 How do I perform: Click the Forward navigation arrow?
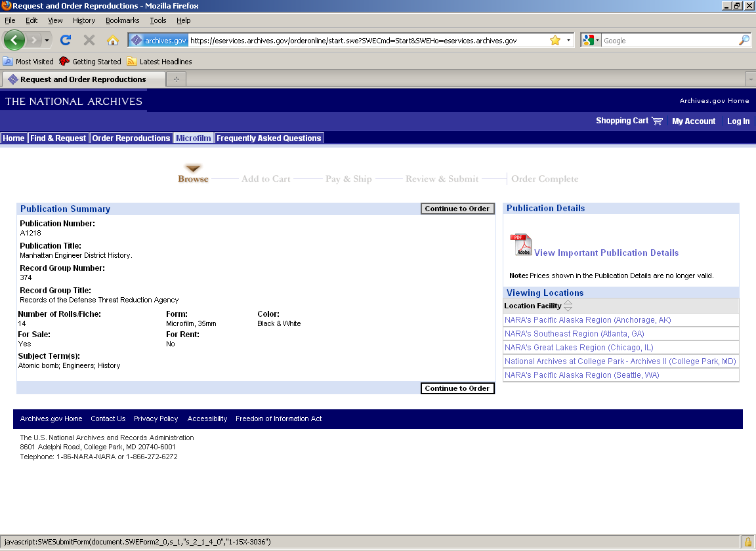tap(33, 40)
